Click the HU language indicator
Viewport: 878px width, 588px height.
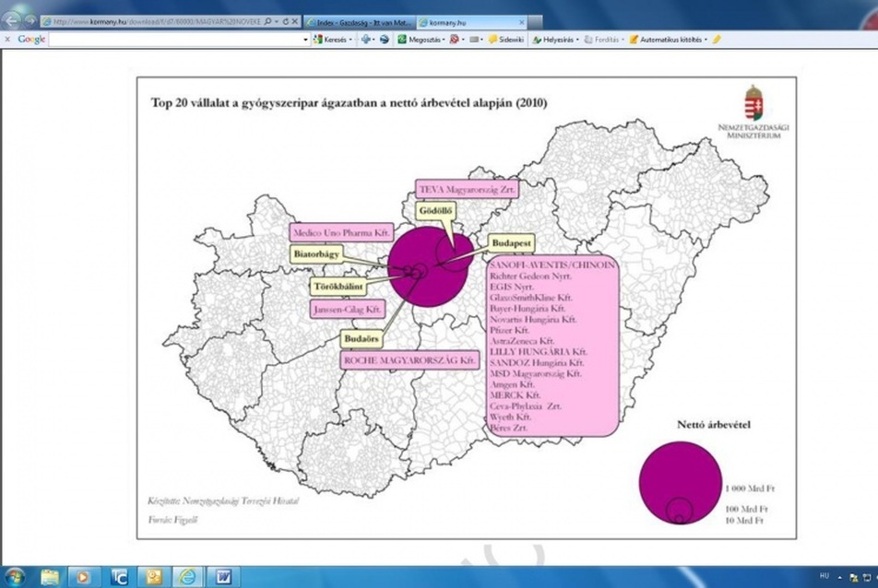point(825,576)
